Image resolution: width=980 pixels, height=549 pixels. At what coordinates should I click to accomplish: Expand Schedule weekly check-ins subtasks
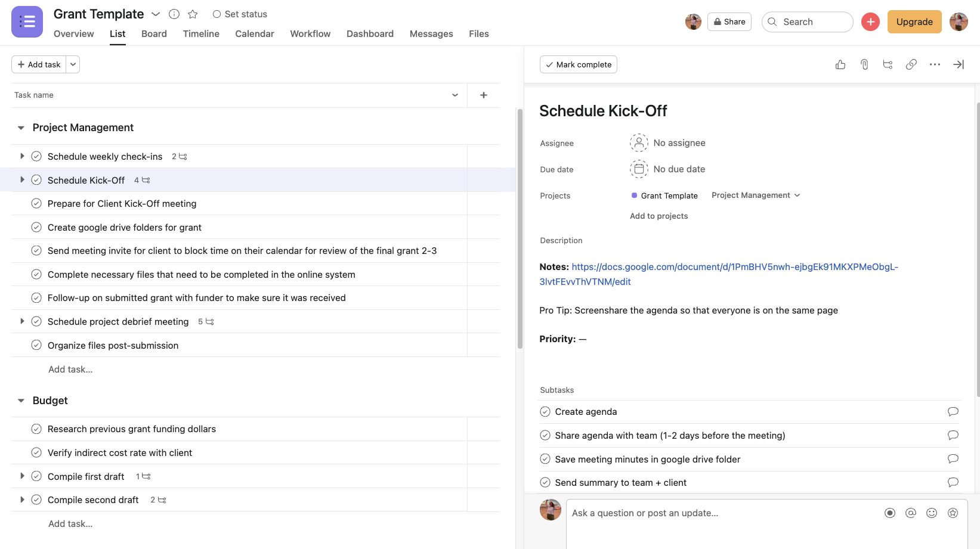[22, 156]
